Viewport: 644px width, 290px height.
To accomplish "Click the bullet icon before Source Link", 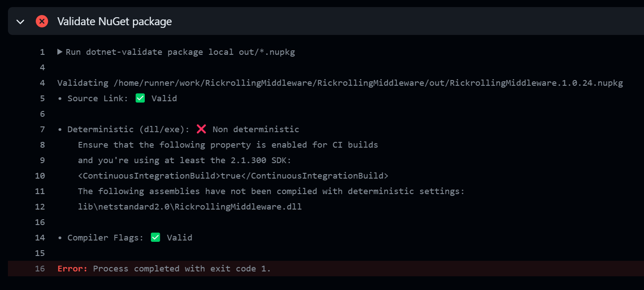I will [x=59, y=98].
